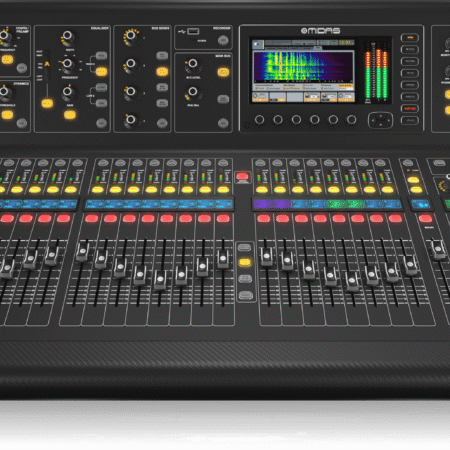The height and width of the screenshot is (450, 450).
Task: Open the Setup screen button
Action: click(410, 73)
